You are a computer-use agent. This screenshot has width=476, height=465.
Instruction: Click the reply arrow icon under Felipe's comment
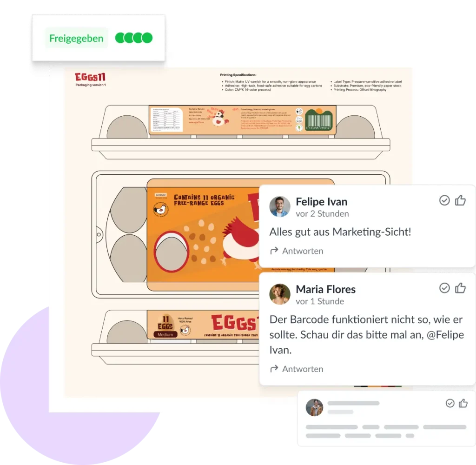click(274, 251)
